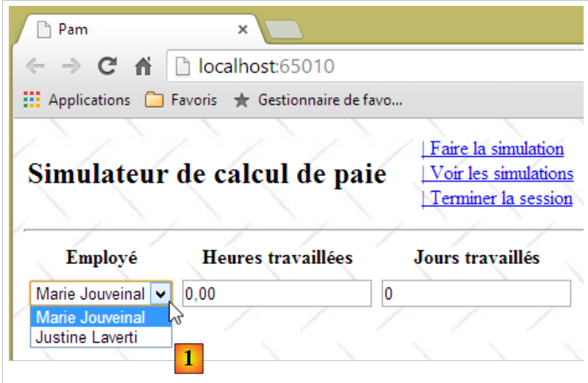Close the Pam browser tab
Screen dimensions: 588x383
pyautogui.click(x=243, y=30)
